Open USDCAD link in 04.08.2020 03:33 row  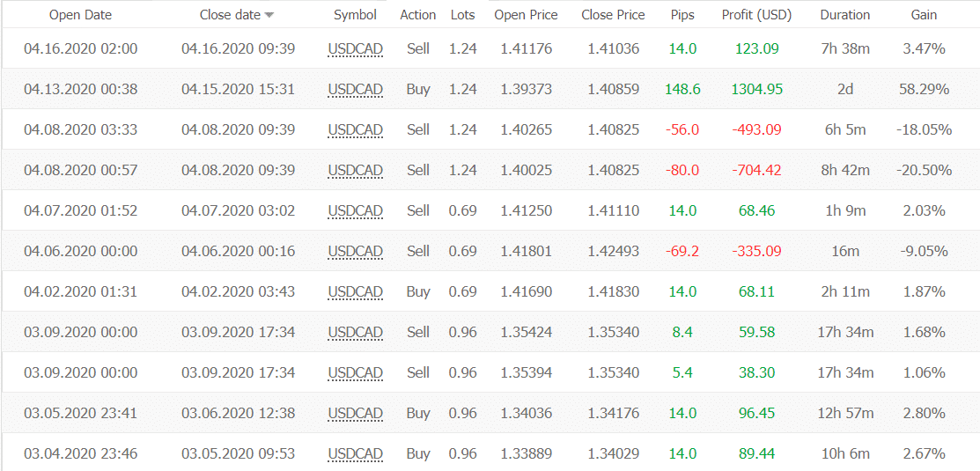point(355,130)
